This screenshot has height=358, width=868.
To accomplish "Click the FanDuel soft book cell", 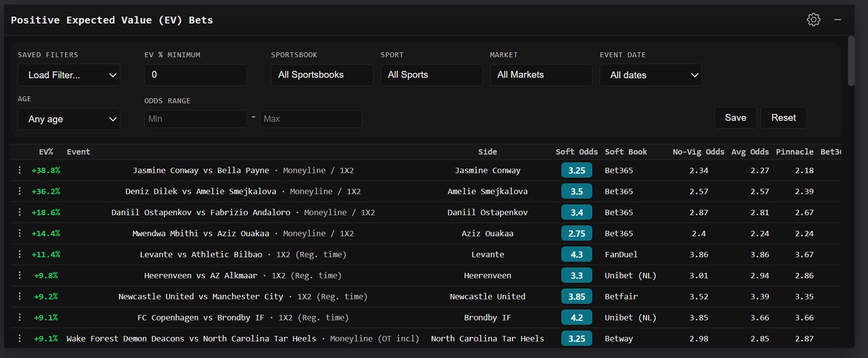I will tap(621, 254).
